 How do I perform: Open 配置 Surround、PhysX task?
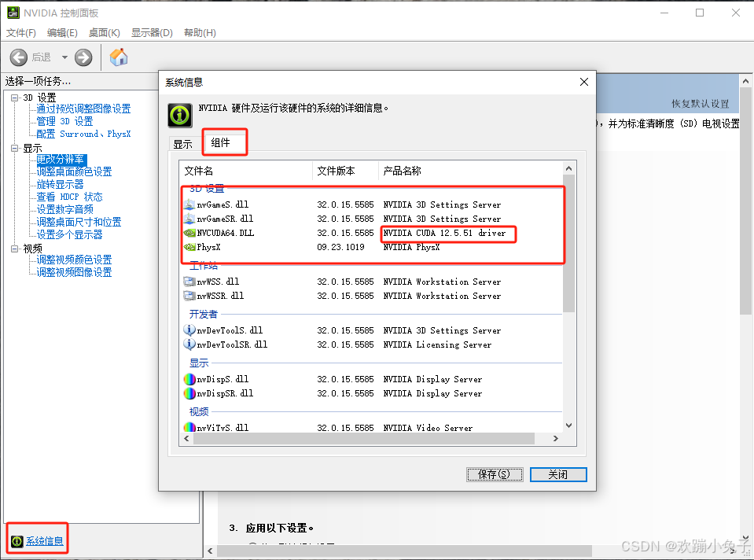(83, 134)
